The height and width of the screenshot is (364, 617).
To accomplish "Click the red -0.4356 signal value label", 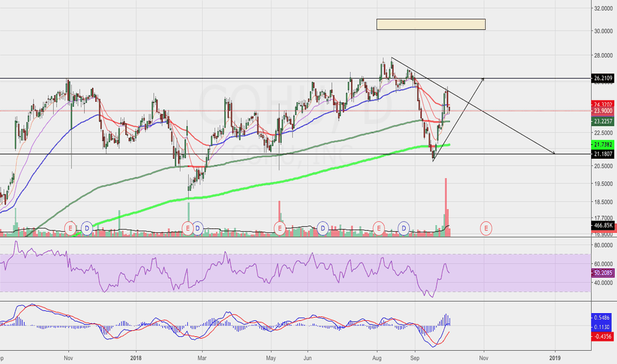I will (x=602, y=336).
